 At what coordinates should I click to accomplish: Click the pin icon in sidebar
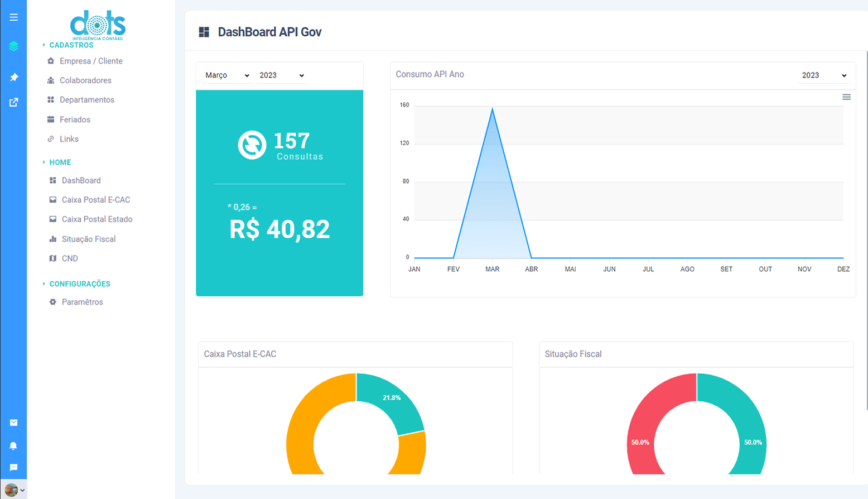click(x=13, y=77)
